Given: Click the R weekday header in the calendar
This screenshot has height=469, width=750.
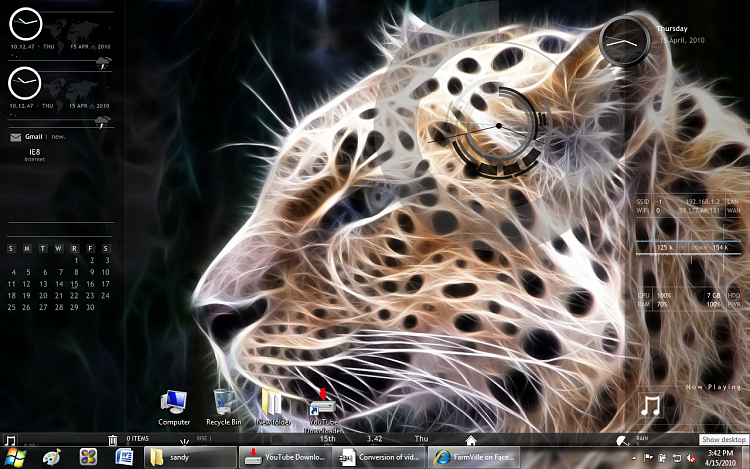Looking at the screenshot, I should tap(74, 249).
